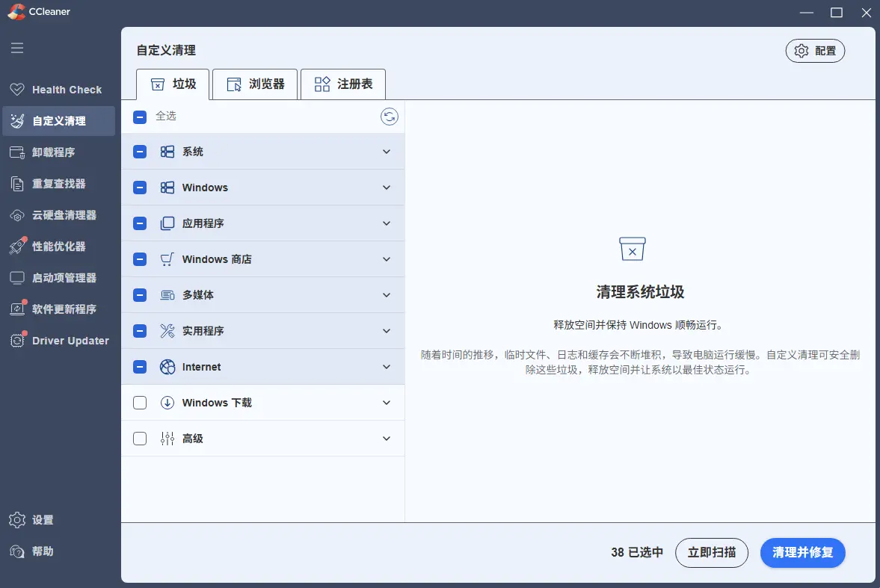Click the 立即扫描 button
This screenshot has width=880, height=588.
coord(712,553)
